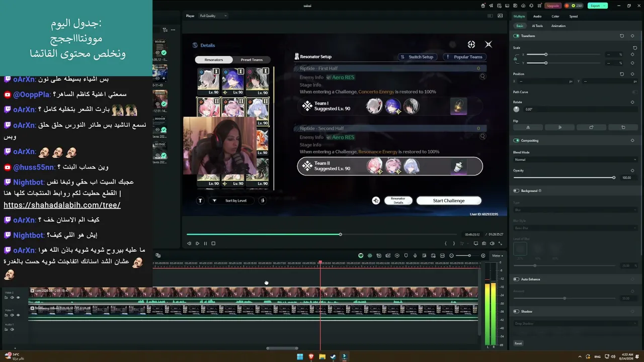
Task: Click the second green timeline toolbar icon
Action: tap(370, 255)
